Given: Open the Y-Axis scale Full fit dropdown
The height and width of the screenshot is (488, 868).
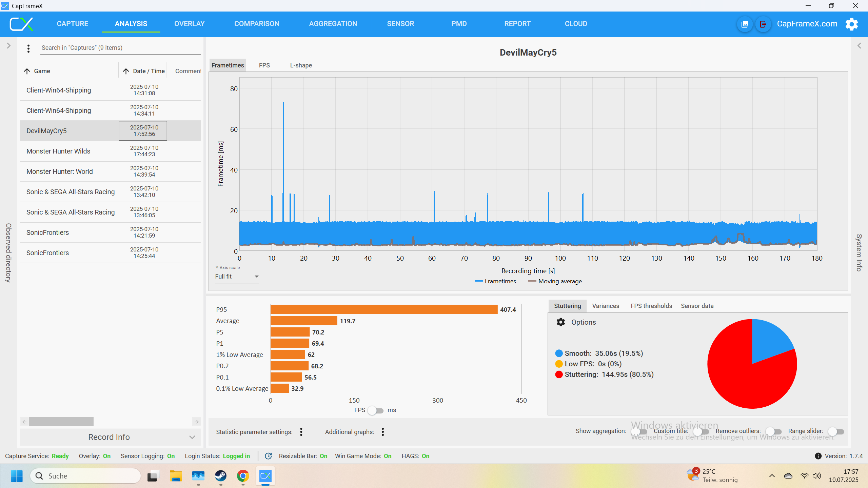Looking at the screenshot, I should [x=237, y=277].
